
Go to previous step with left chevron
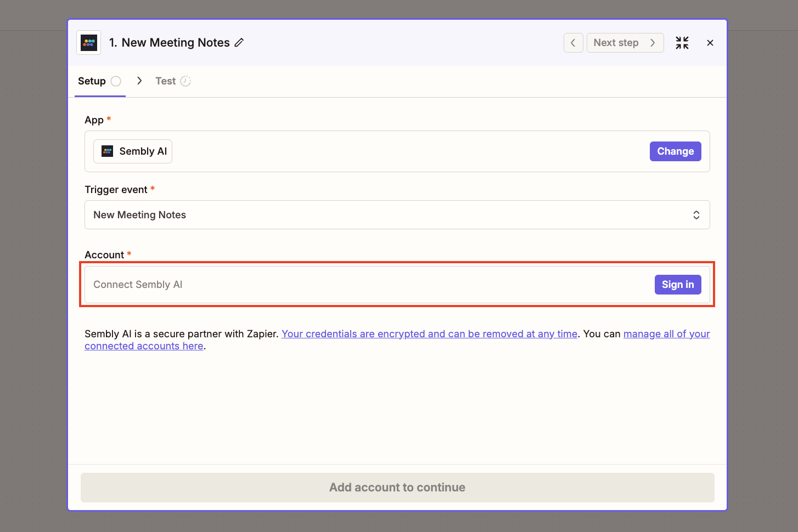pos(573,43)
